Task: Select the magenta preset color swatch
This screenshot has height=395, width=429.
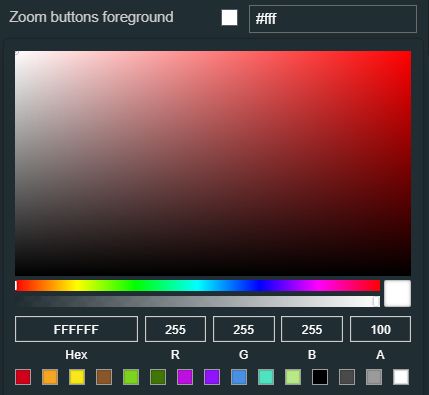Action: point(185,377)
